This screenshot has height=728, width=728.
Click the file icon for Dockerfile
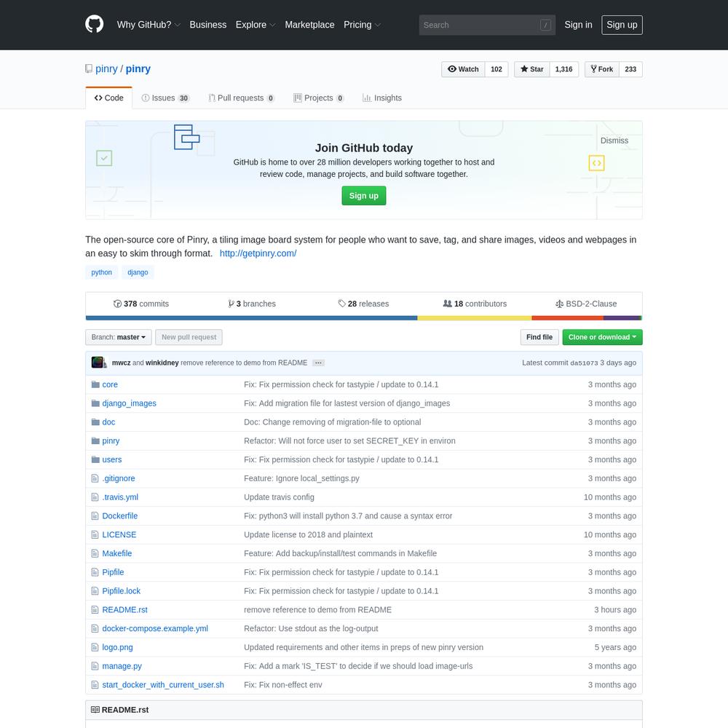[x=95, y=516]
